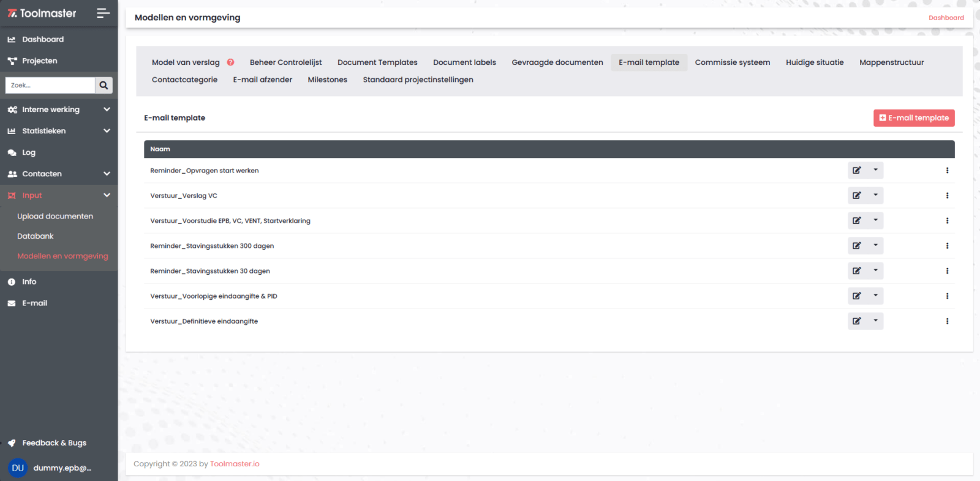Switch to the Gevraagde documenten tab
Viewport: 980px width, 481px height.
point(557,62)
